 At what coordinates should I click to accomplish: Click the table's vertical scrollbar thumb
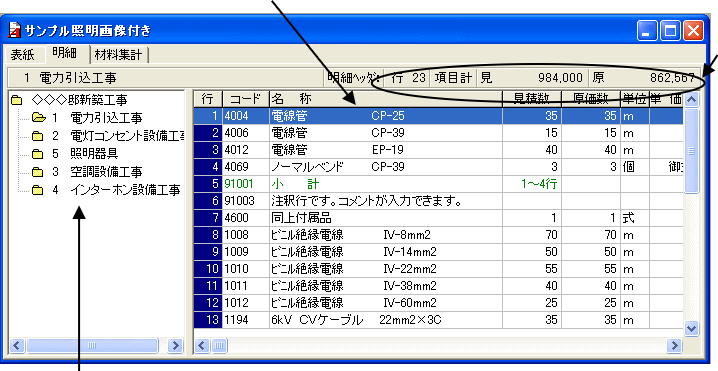click(691, 151)
